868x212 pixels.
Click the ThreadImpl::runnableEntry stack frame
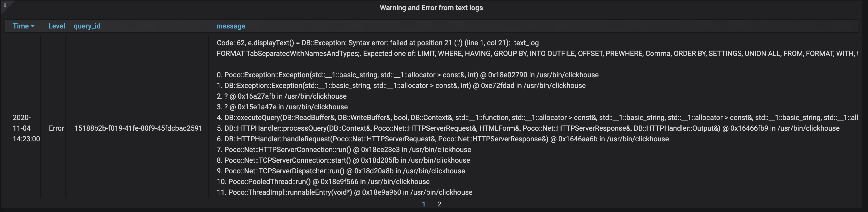[344, 192]
